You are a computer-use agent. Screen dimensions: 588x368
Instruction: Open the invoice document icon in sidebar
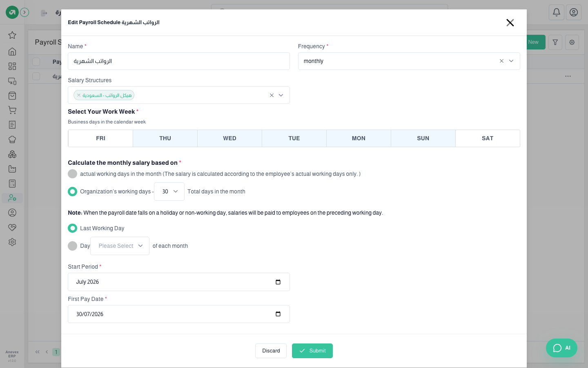12,125
